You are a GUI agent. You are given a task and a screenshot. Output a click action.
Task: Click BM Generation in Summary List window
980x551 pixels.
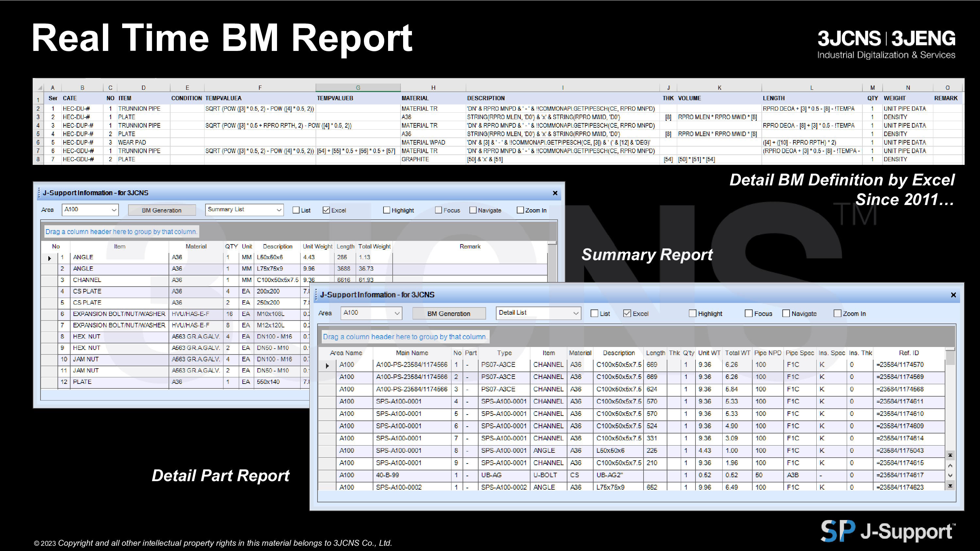click(x=162, y=210)
